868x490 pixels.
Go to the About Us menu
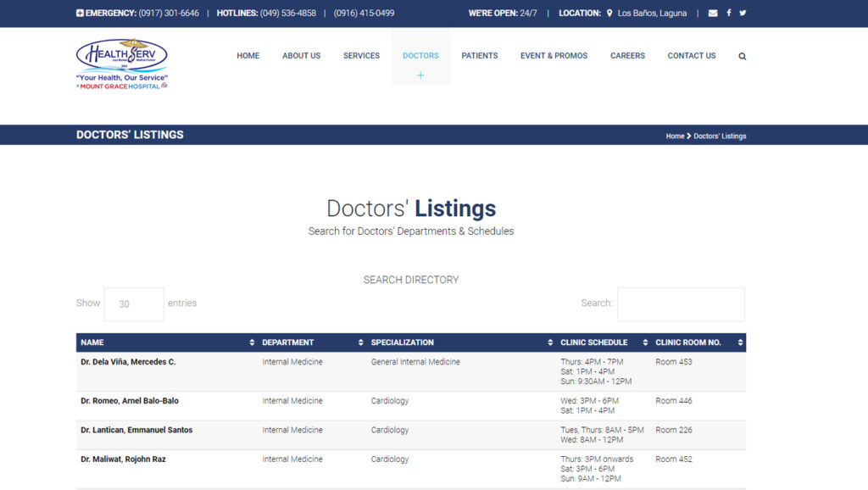pyautogui.click(x=301, y=56)
